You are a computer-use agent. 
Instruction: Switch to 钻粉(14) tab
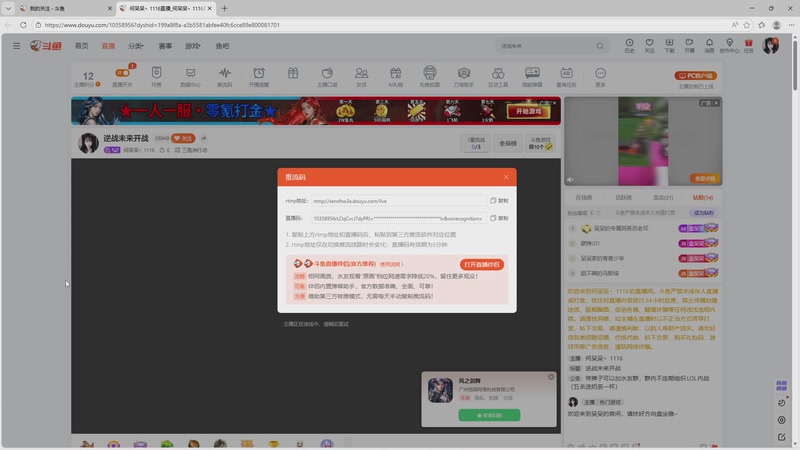pos(703,197)
